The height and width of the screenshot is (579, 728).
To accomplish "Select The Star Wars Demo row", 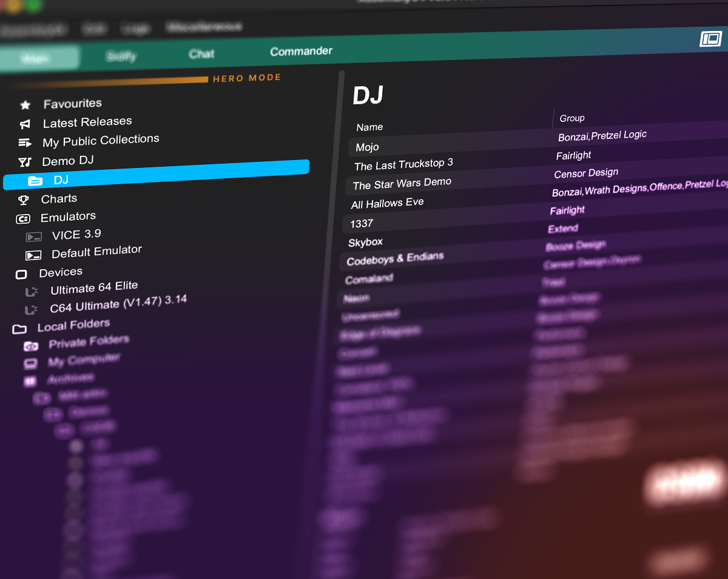I will coord(402,183).
